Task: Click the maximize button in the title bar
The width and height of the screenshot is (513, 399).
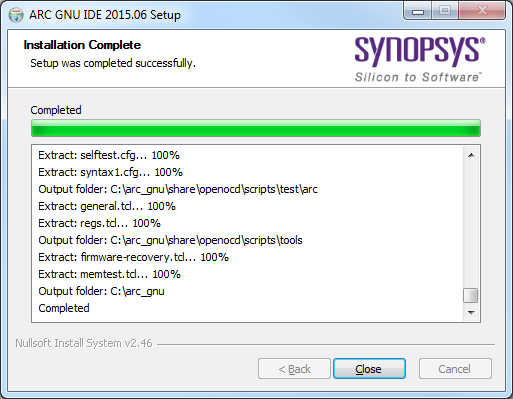Action: [445, 11]
